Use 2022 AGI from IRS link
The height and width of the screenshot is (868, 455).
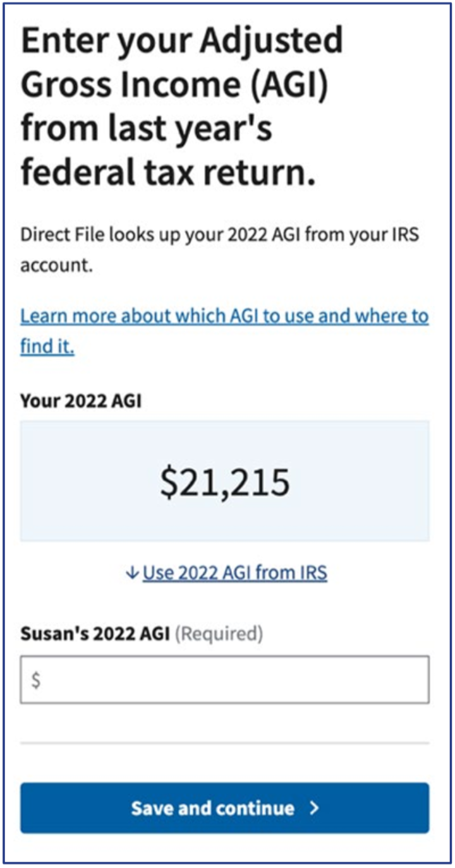pos(234,573)
